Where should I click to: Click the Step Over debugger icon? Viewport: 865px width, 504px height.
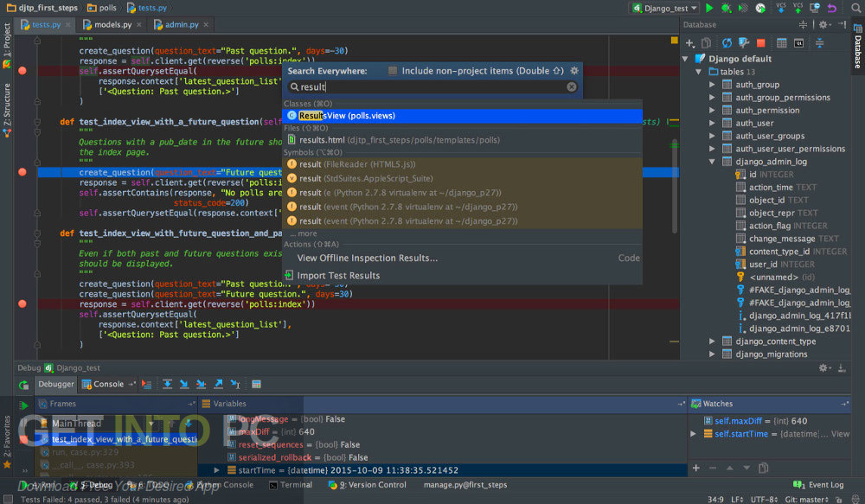(x=167, y=385)
